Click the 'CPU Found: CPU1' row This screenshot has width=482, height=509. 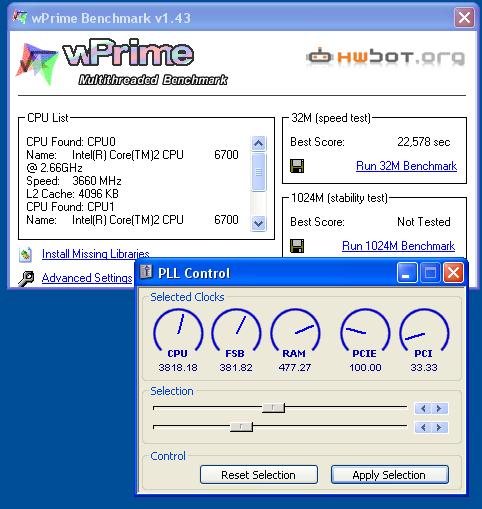click(x=70, y=207)
